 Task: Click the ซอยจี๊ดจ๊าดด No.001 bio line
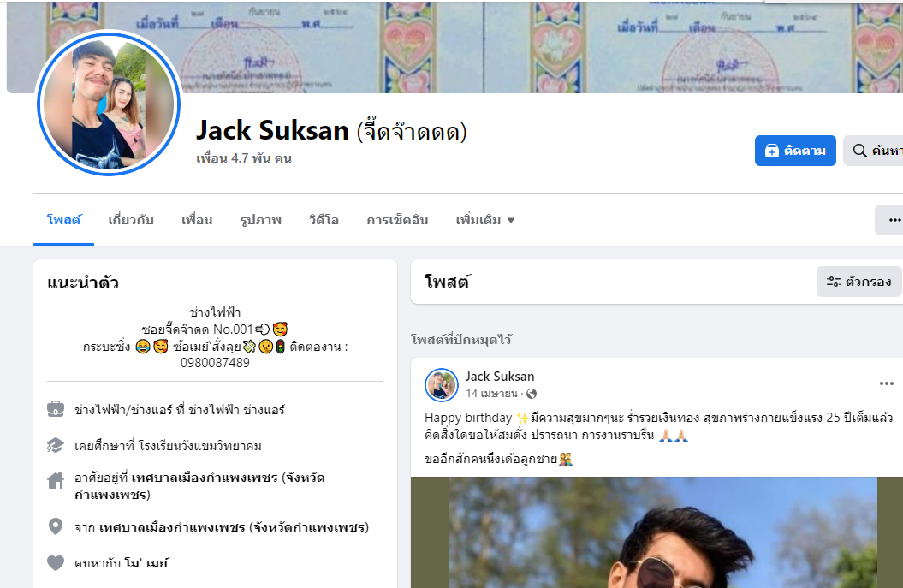[x=214, y=330]
